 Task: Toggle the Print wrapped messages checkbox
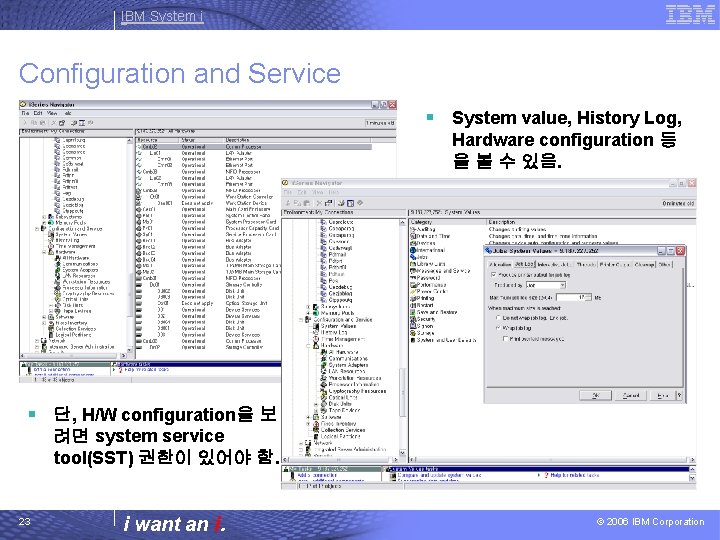(506, 339)
